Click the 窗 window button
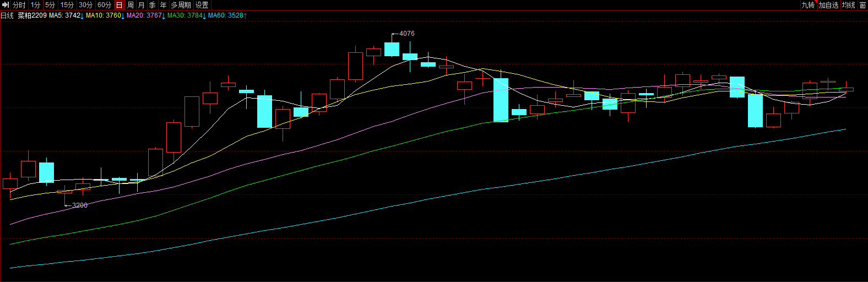This screenshot has width=868, height=282. pos(863,5)
